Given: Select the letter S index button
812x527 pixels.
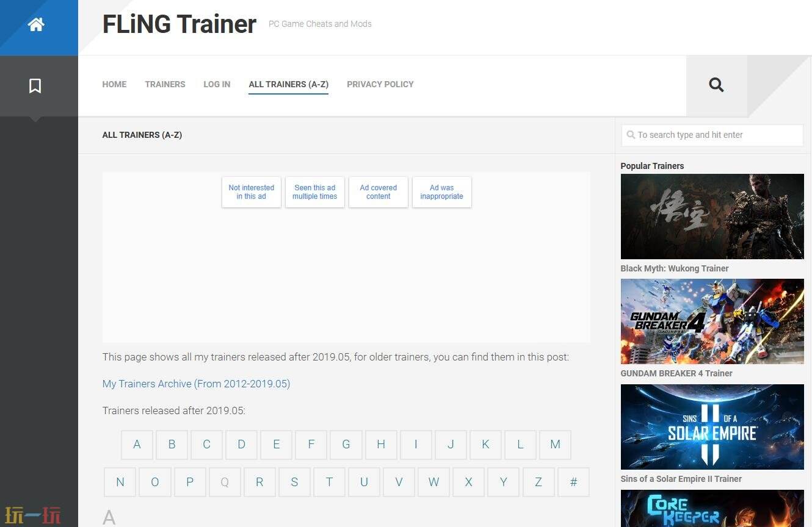Looking at the screenshot, I should 294,482.
